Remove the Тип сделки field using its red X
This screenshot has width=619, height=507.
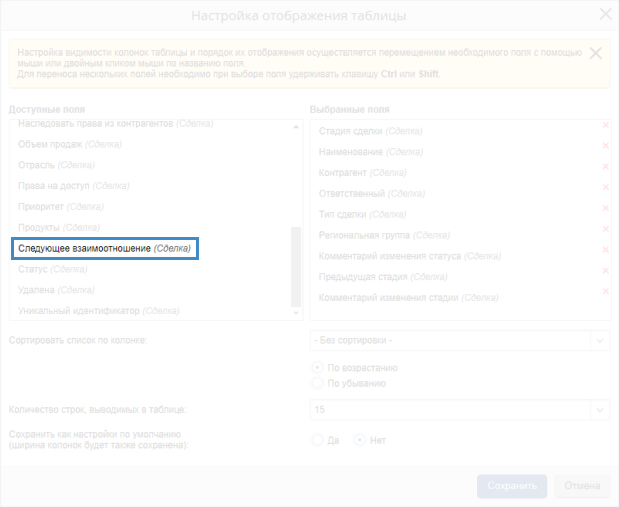click(605, 208)
